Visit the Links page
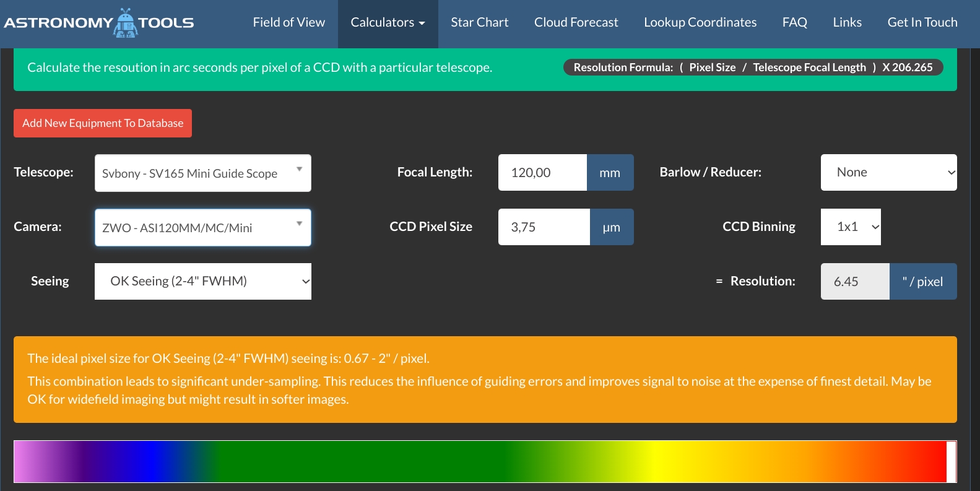 pos(847,23)
